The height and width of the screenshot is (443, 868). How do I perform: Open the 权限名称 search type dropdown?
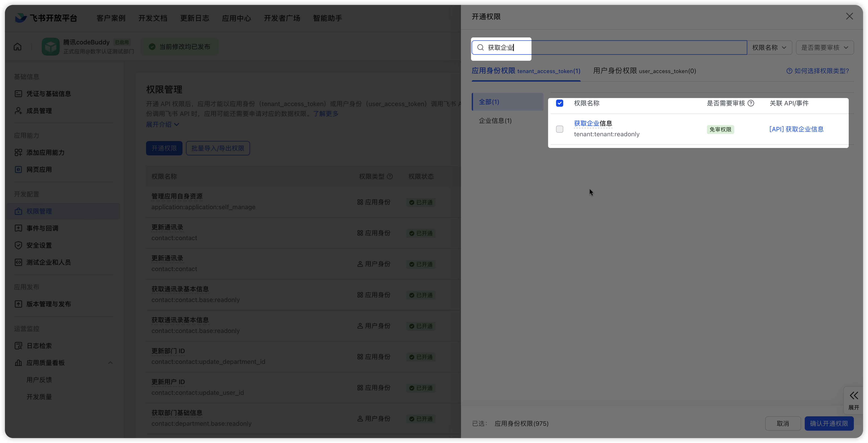click(769, 48)
